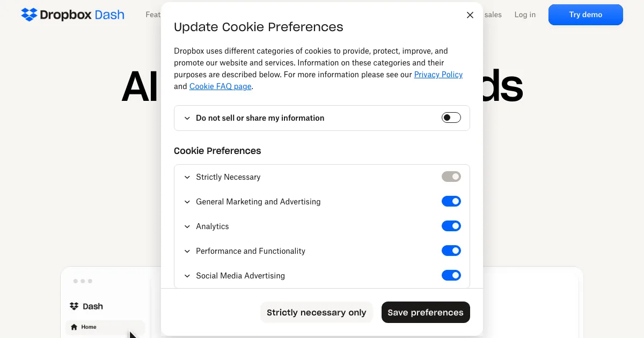This screenshot has height=338, width=644.
Task: Disable General Marketing and Advertising cookies
Action: (x=451, y=201)
